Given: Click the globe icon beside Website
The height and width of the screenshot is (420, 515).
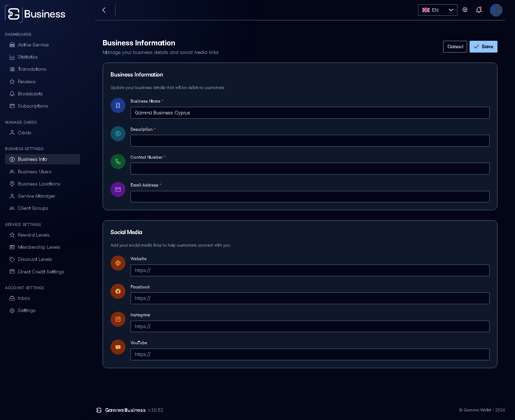Looking at the screenshot, I should tap(118, 263).
